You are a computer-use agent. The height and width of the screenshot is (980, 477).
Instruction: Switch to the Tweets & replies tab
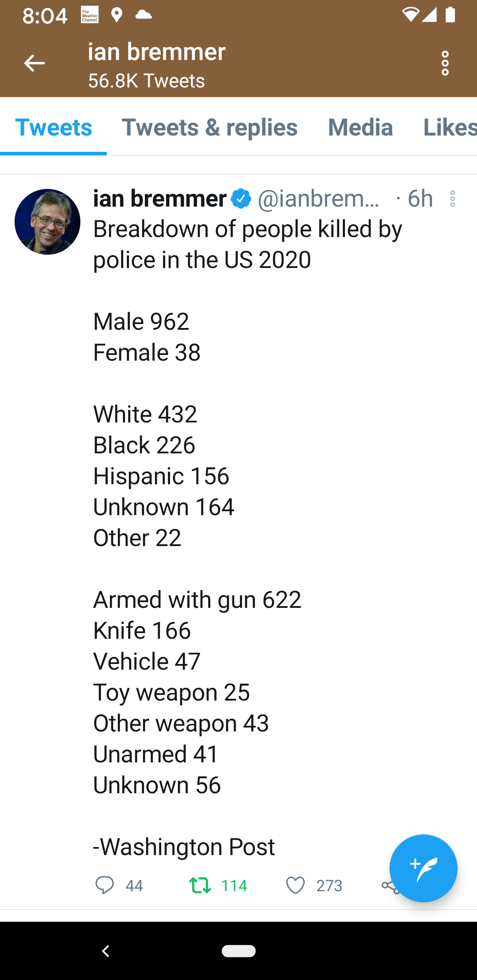[209, 128]
